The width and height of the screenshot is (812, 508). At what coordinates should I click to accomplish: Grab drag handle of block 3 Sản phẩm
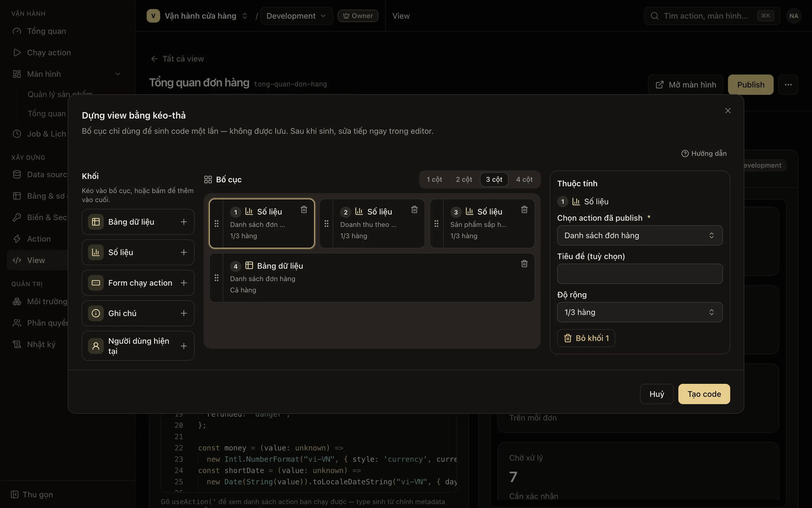point(436,224)
